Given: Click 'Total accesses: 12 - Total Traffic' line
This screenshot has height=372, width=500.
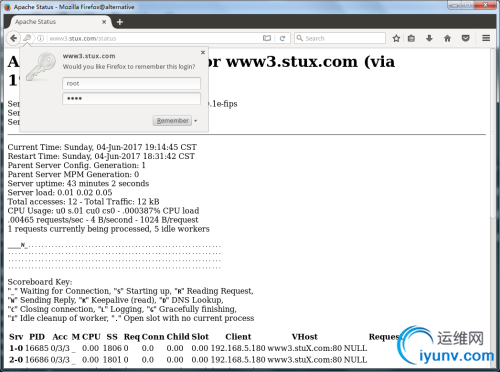Looking at the screenshot, I should pos(83,202).
